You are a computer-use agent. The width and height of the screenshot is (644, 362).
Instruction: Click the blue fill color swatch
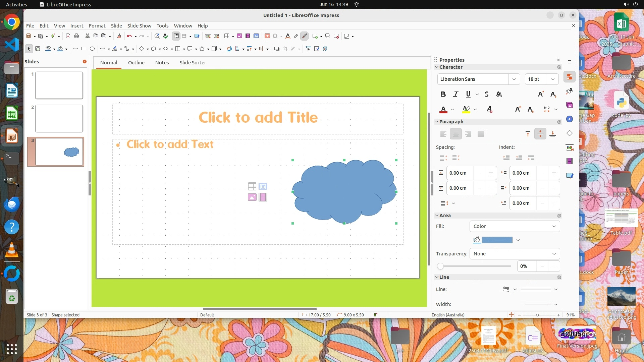pos(497,240)
